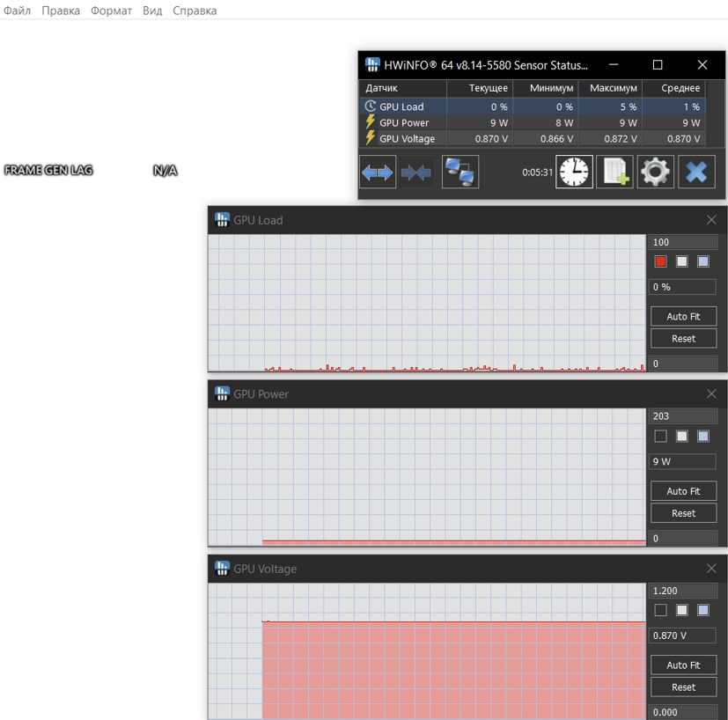Open the Формат menu
Image resolution: width=728 pixels, height=720 pixels.
[x=112, y=11]
